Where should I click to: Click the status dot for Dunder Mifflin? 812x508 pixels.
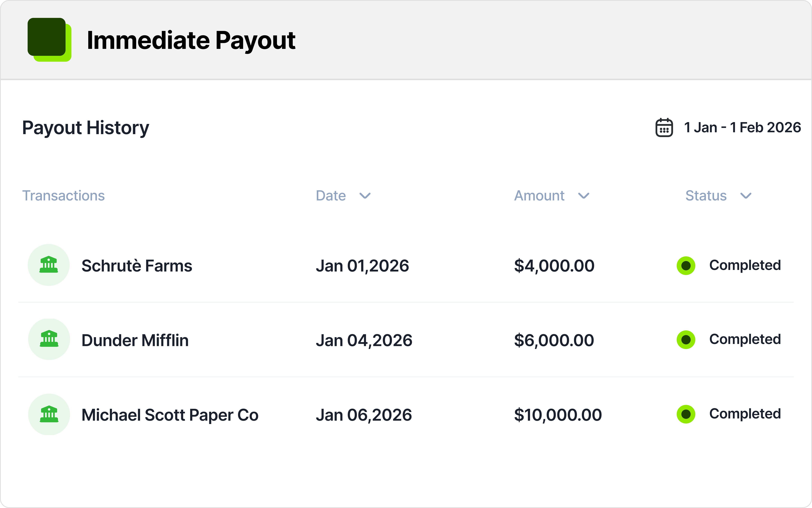tap(686, 340)
